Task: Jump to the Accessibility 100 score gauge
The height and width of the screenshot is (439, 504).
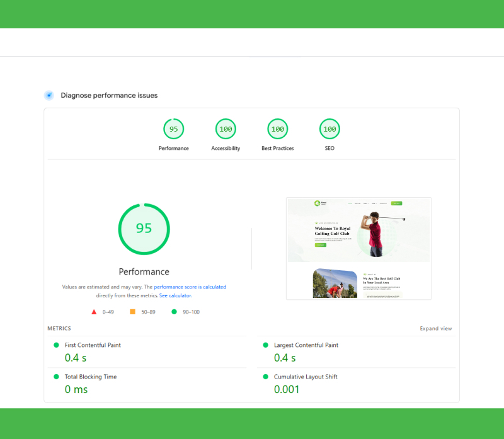Action: [x=226, y=129]
